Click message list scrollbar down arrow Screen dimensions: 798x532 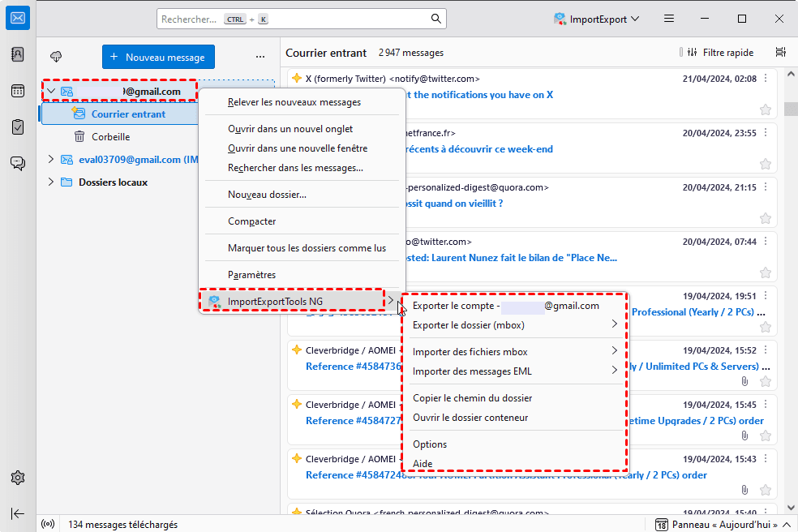click(x=791, y=507)
